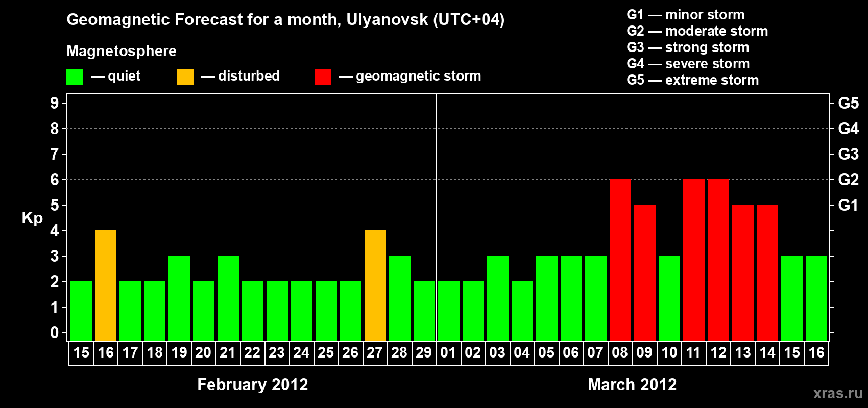Click the 'disturbed' legend text
Screen dimensions: 868x408
pos(249,76)
